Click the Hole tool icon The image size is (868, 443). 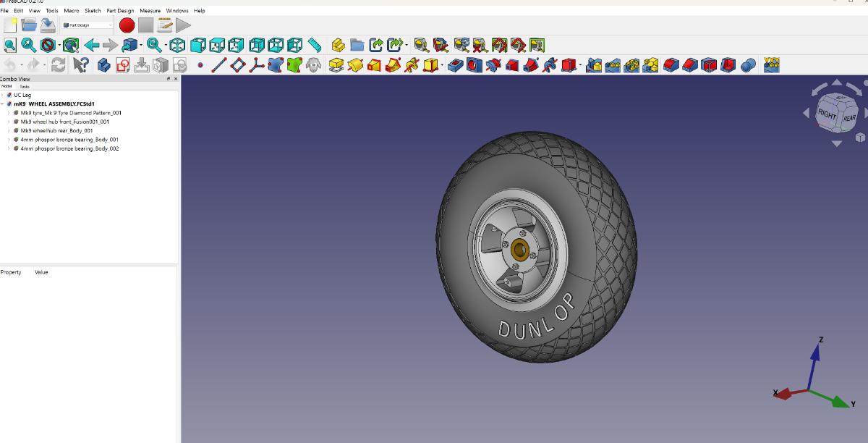coord(474,65)
